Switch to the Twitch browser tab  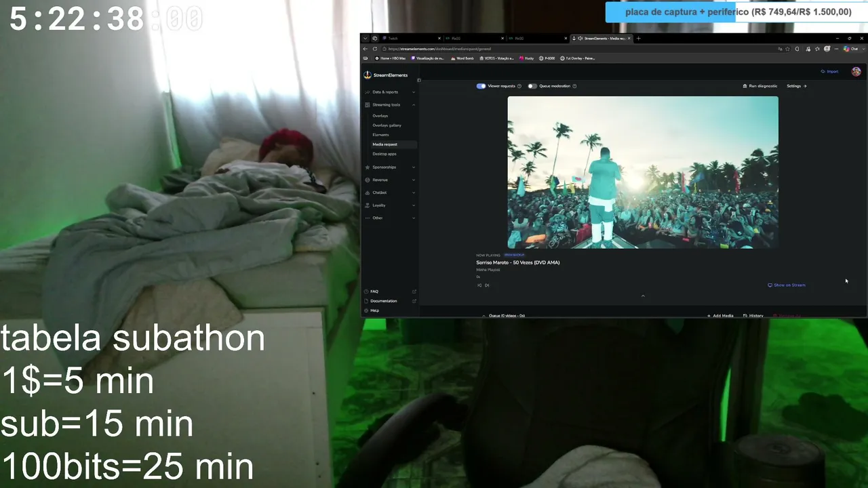coord(411,38)
